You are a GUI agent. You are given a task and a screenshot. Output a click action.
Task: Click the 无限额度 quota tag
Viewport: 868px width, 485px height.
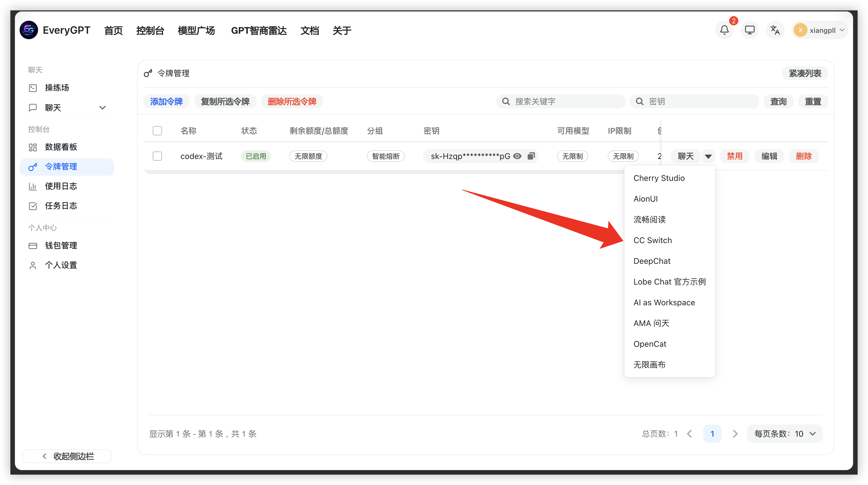[308, 156]
